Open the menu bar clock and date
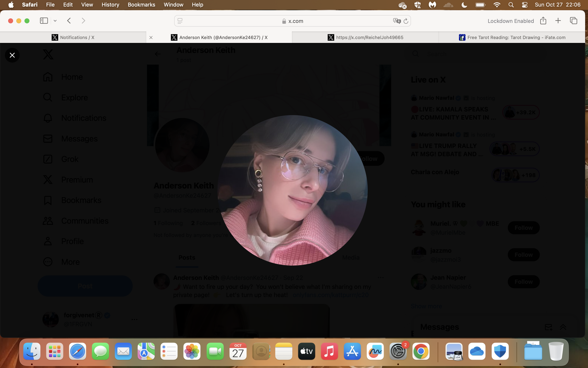Screen dimensions: 588x368 558,5
